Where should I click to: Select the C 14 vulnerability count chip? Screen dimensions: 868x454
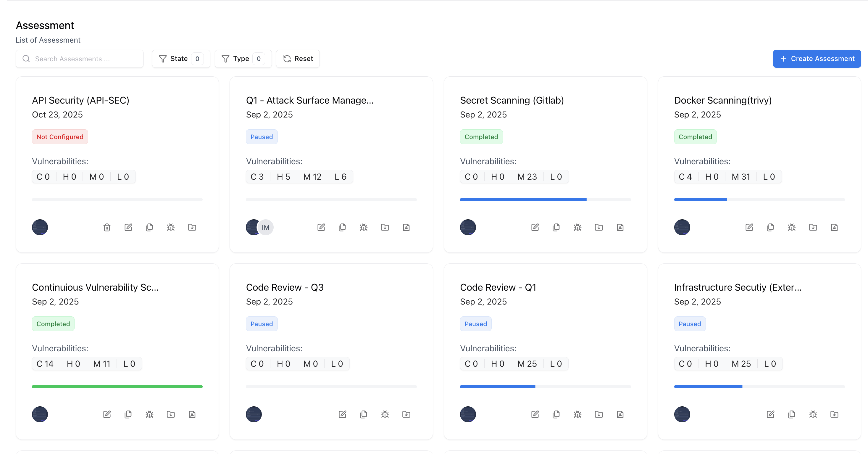tap(45, 363)
